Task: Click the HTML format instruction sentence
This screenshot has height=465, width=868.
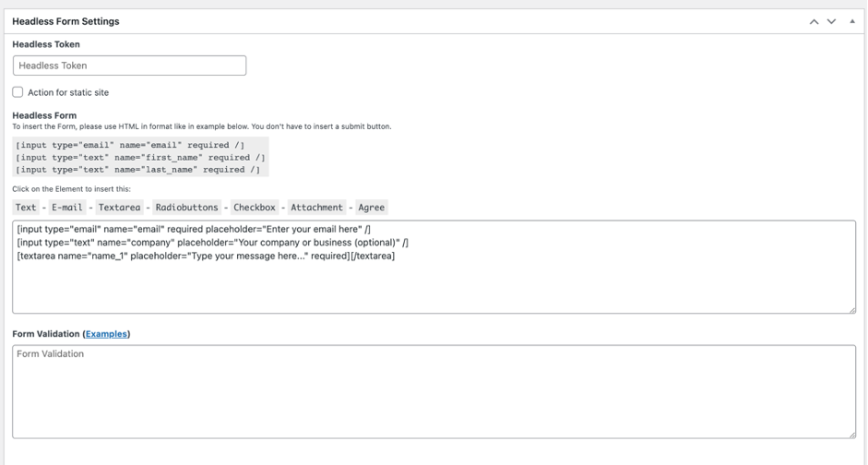Action: (202, 126)
